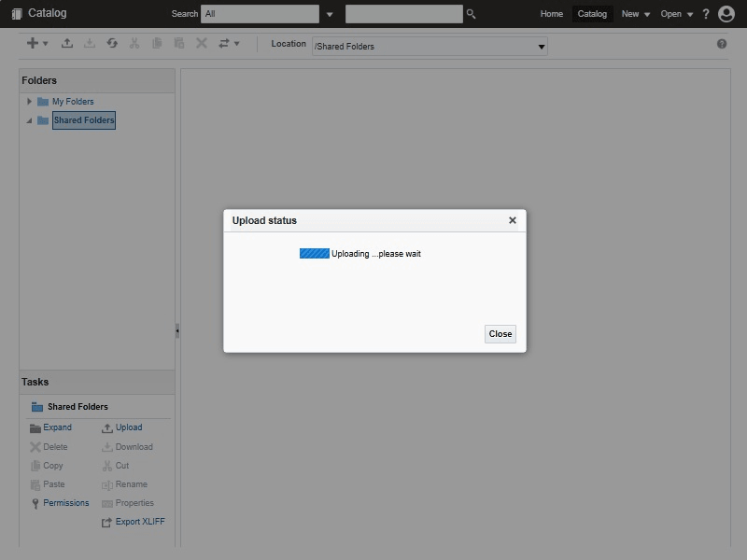Click the Properties task link
Image resolution: width=747 pixels, height=560 pixels.
tap(134, 502)
